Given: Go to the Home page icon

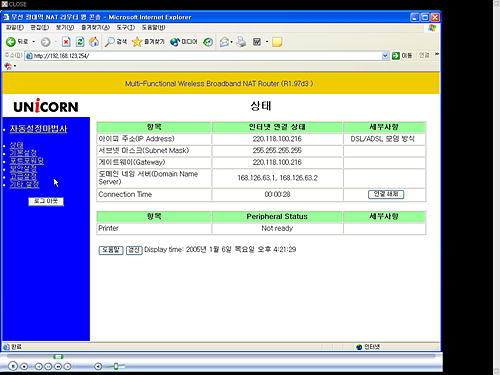Looking at the screenshot, I should pyautogui.click(x=94, y=42).
